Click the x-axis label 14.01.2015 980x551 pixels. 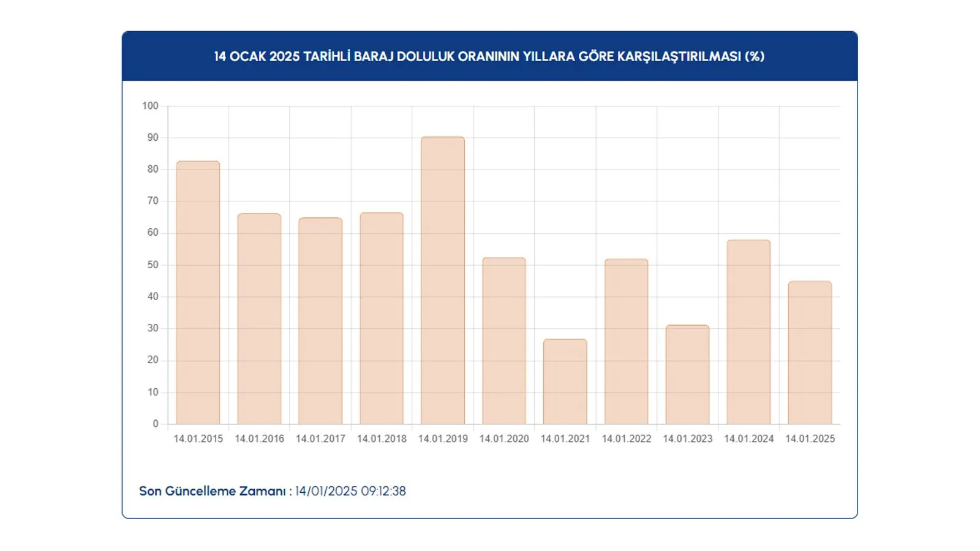tap(198, 438)
